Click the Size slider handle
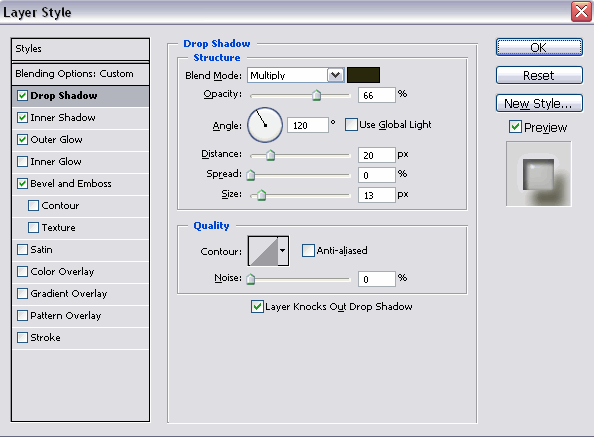594x437 pixels. [x=261, y=195]
